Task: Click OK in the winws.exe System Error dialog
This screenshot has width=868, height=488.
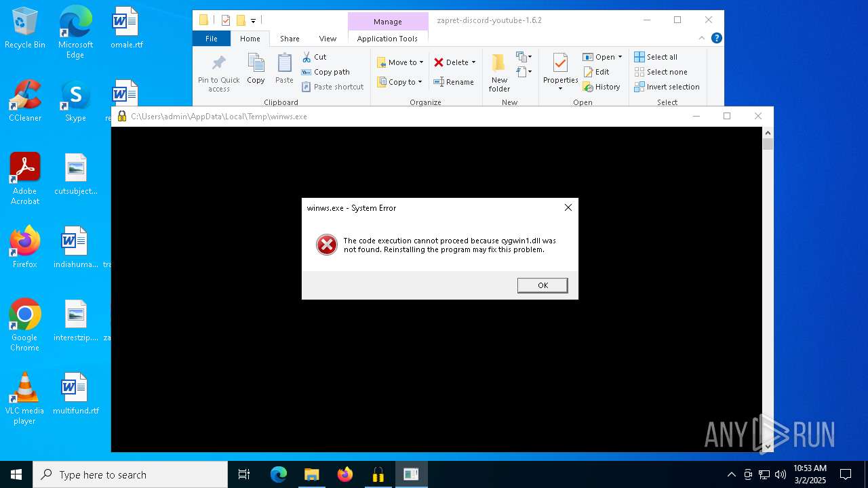Action: (x=542, y=285)
